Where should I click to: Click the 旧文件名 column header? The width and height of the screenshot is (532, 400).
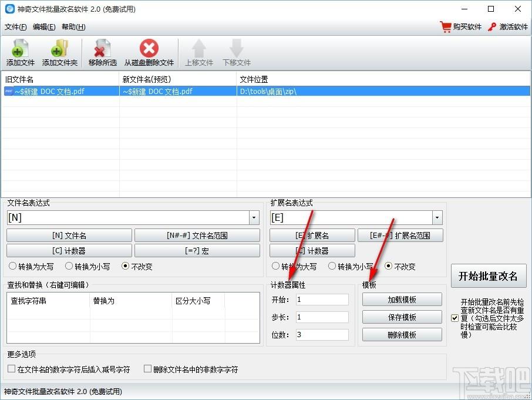point(60,79)
